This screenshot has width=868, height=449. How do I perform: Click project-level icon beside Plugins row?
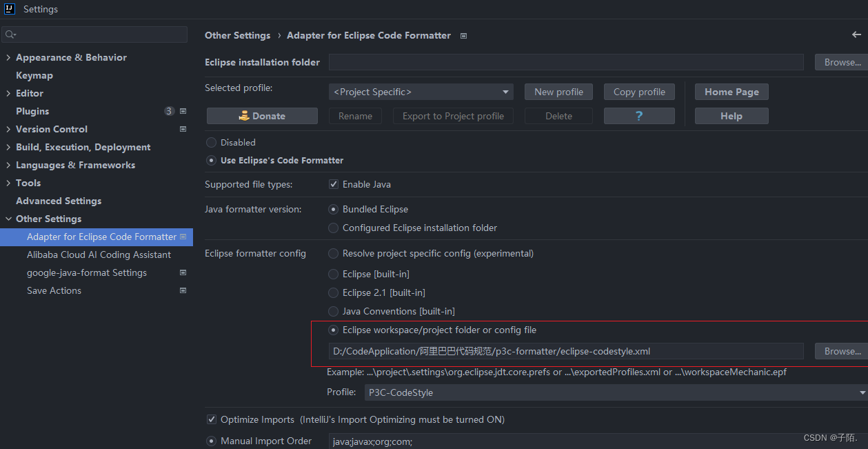click(183, 111)
